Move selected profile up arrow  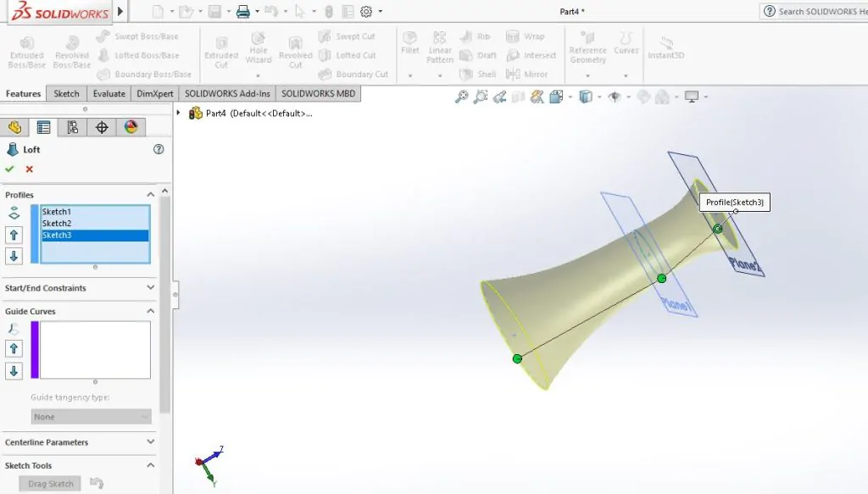click(14, 235)
